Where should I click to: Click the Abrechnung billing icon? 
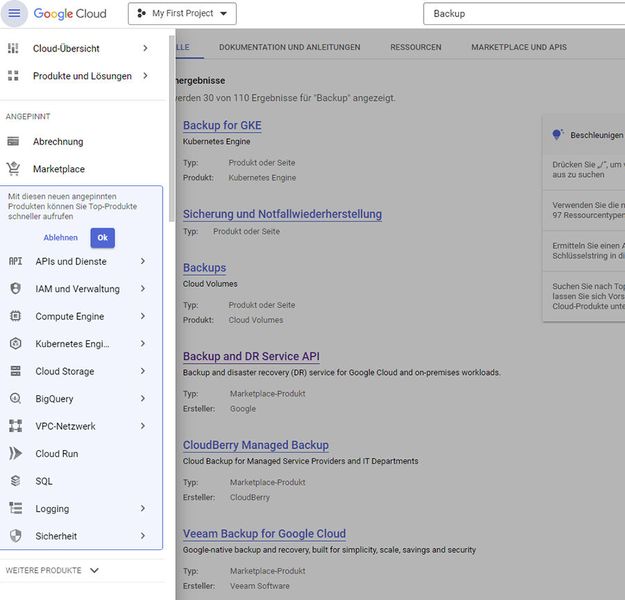pos(13,141)
